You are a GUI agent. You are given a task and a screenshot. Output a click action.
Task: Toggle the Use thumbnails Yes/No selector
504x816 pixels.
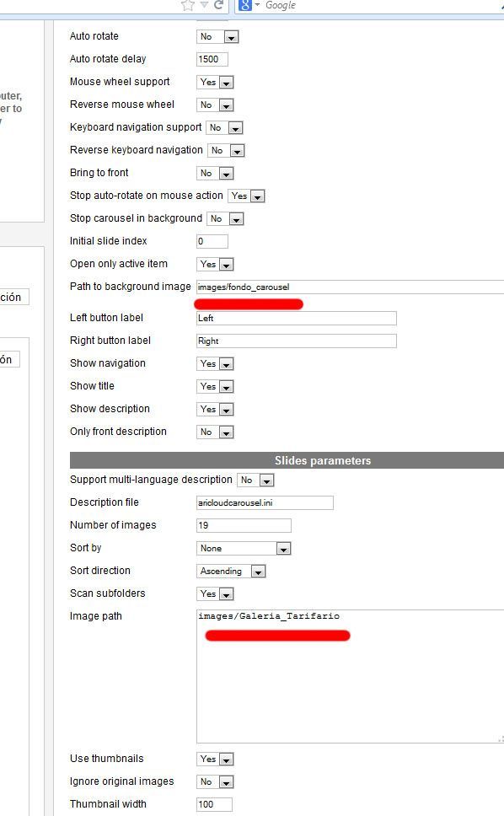(215, 760)
